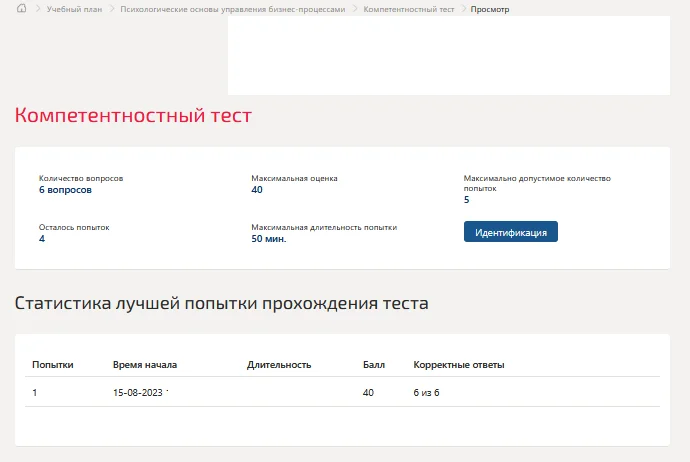Click the Корректные ответы column header
Image resolution: width=690 pixels, height=462 pixels.
point(459,365)
